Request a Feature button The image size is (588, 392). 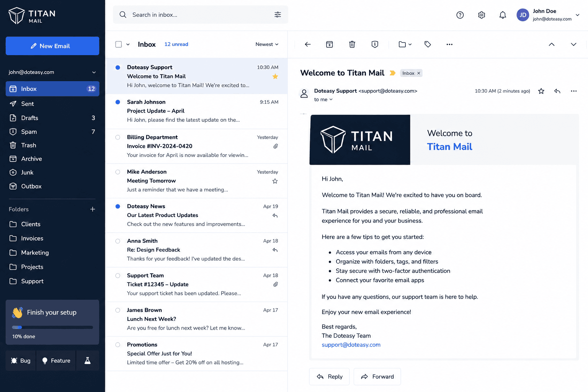[56, 361]
